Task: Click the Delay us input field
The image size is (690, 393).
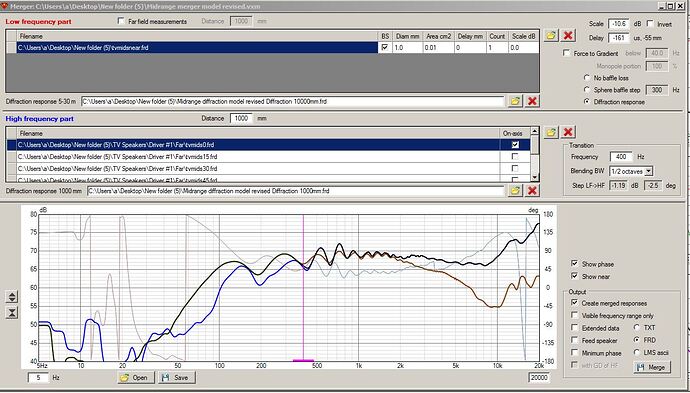Action: click(619, 38)
